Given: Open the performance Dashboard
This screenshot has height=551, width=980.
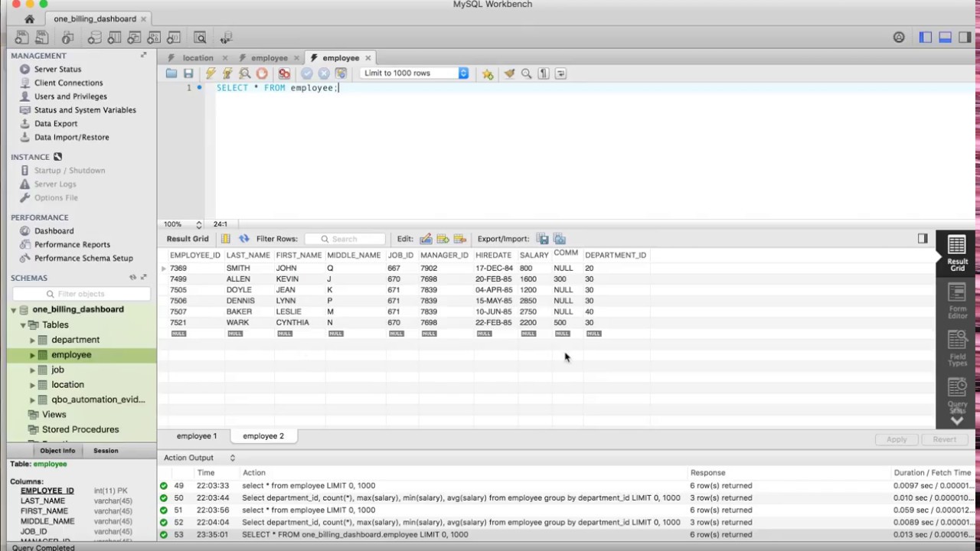Looking at the screenshot, I should pyautogui.click(x=54, y=231).
